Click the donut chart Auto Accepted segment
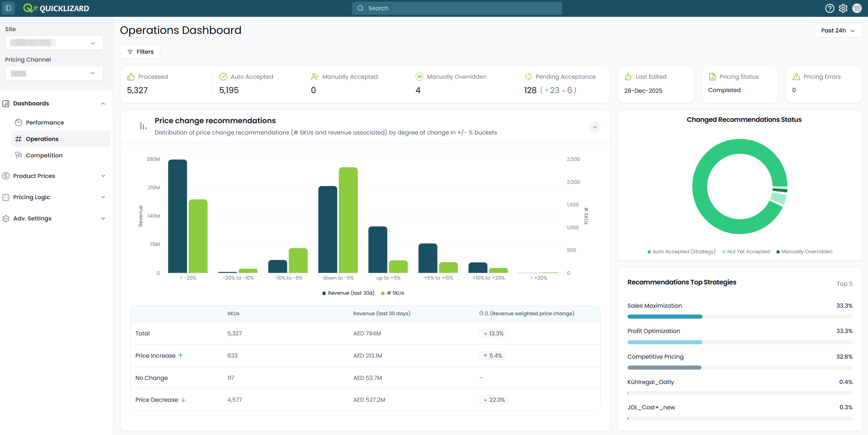Image resolution: width=868 pixels, height=435 pixels. coord(700,187)
